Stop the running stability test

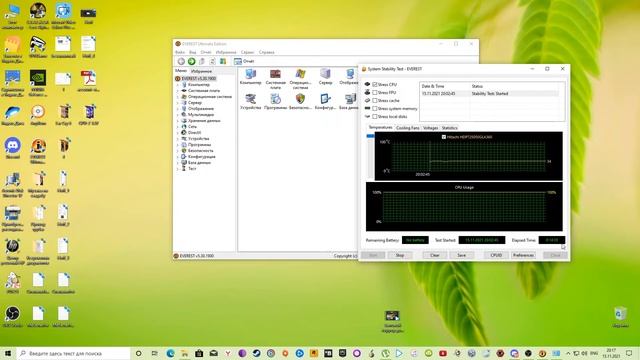pyautogui.click(x=400, y=255)
